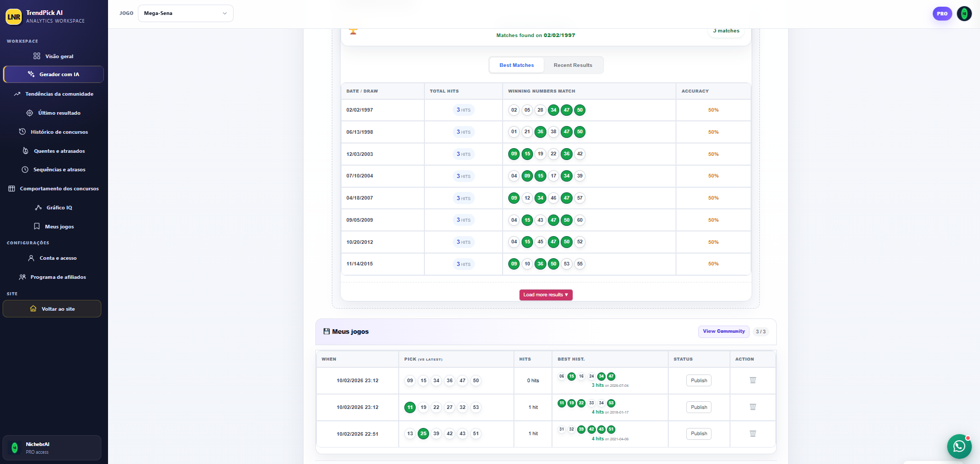Click the 3 matches badge
The width and height of the screenshot is (980, 464).
pos(726,31)
